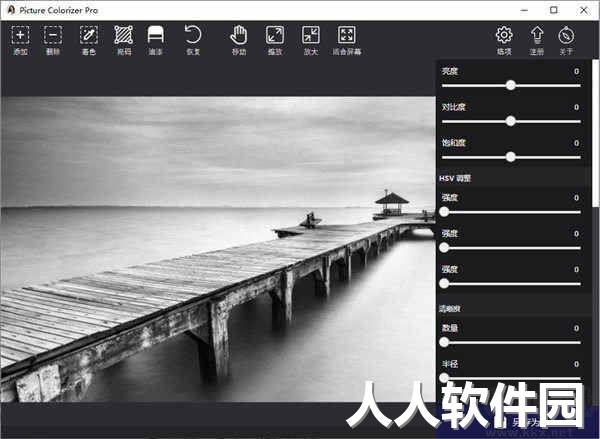Click the HSV 调整 section heading
Screen dimensions: 600x439
tap(455, 178)
